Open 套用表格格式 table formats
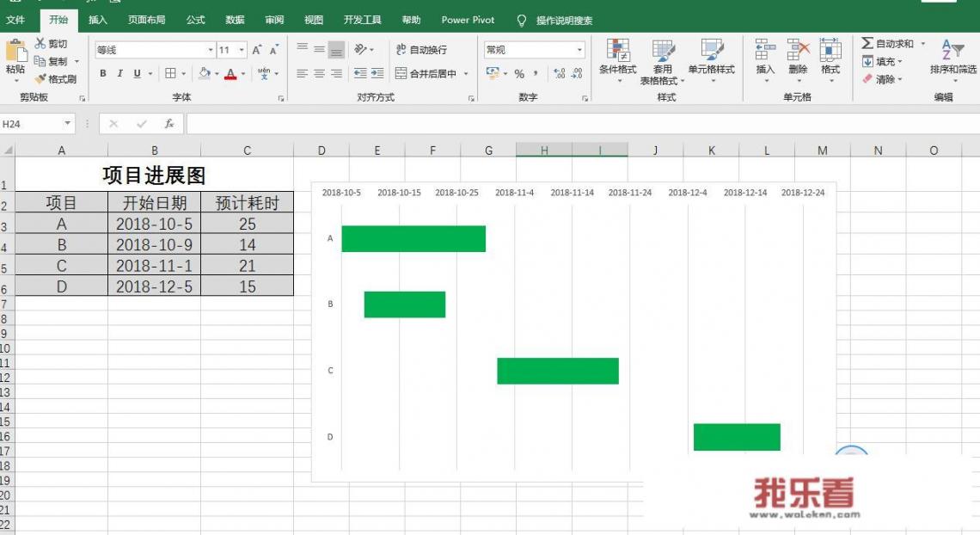 coord(663,62)
